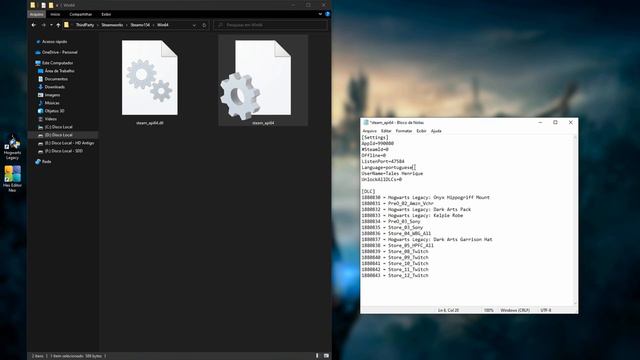Image resolution: width=640 pixels, height=360 pixels.
Task: Open the Arquivo tab in Explorer
Action: tap(36, 14)
